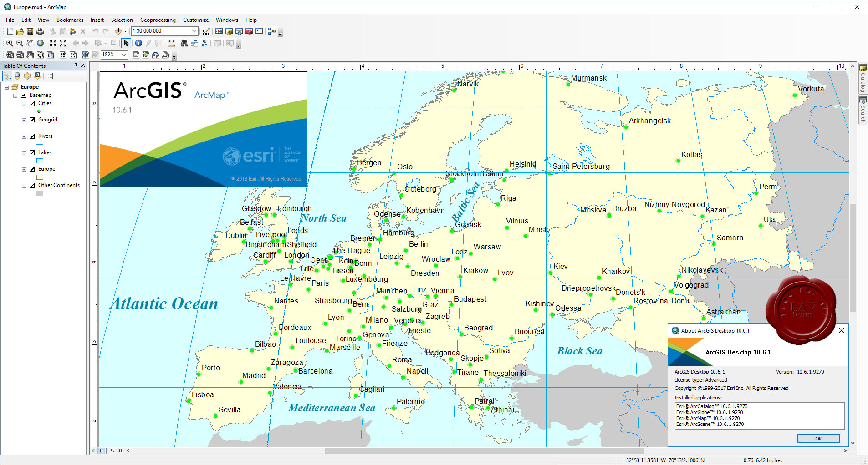Open the Add Data dropdown arrow
868x465 pixels.
[125, 31]
